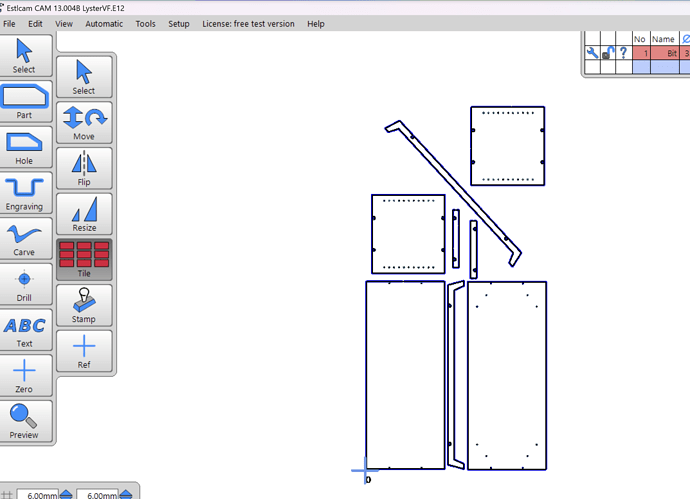
Task: Activate the Move tool
Action: click(84, 123)
